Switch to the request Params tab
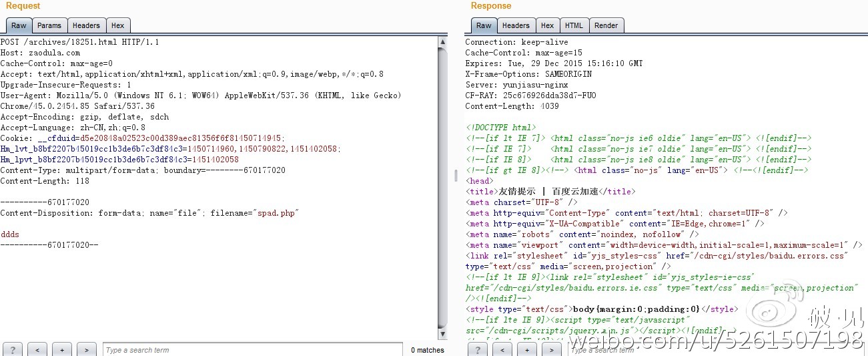The height and width of the screenshot is (356, 868). point(49,25)
